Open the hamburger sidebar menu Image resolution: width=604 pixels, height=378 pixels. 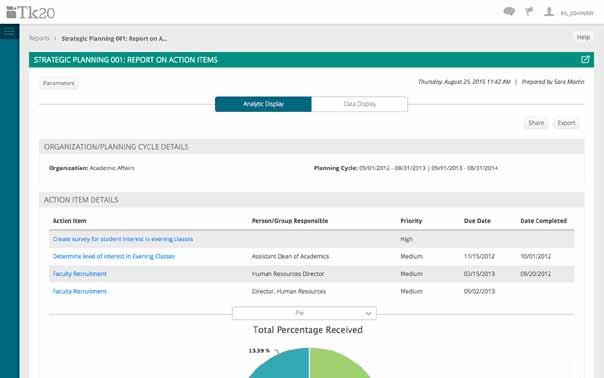click(9, 32)
